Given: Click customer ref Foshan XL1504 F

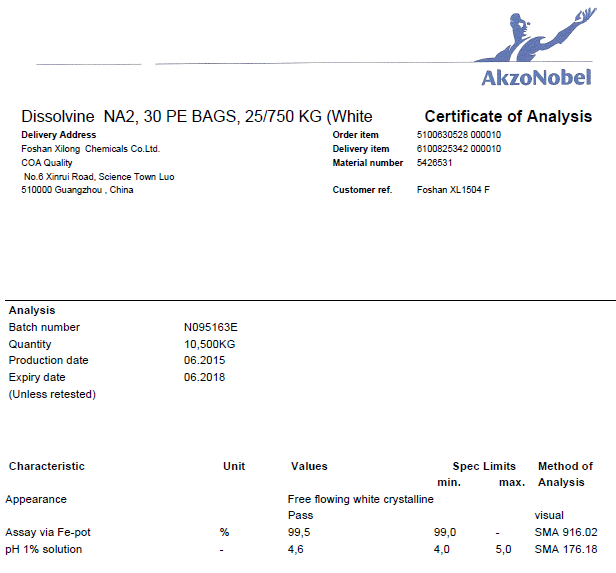Looking at the screenshot, I should (452, 190).
